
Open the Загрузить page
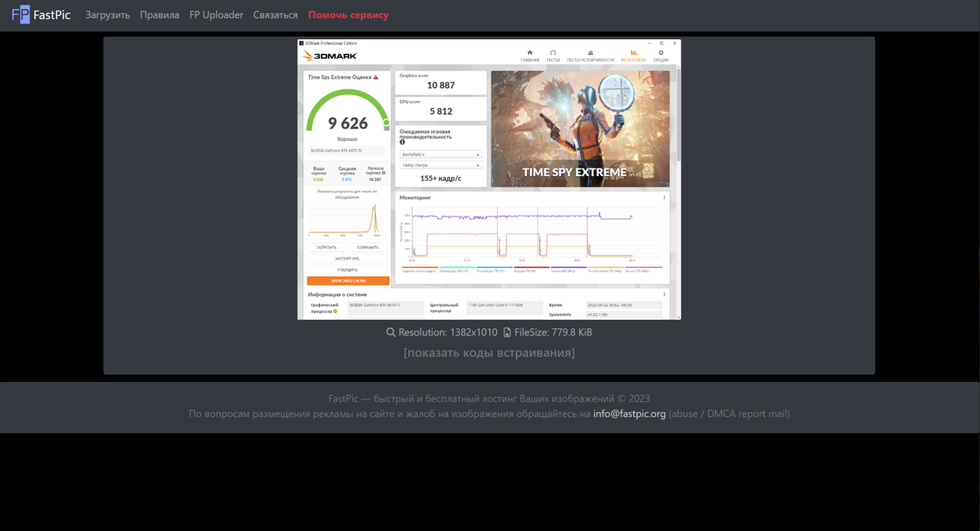coord(107,15)
